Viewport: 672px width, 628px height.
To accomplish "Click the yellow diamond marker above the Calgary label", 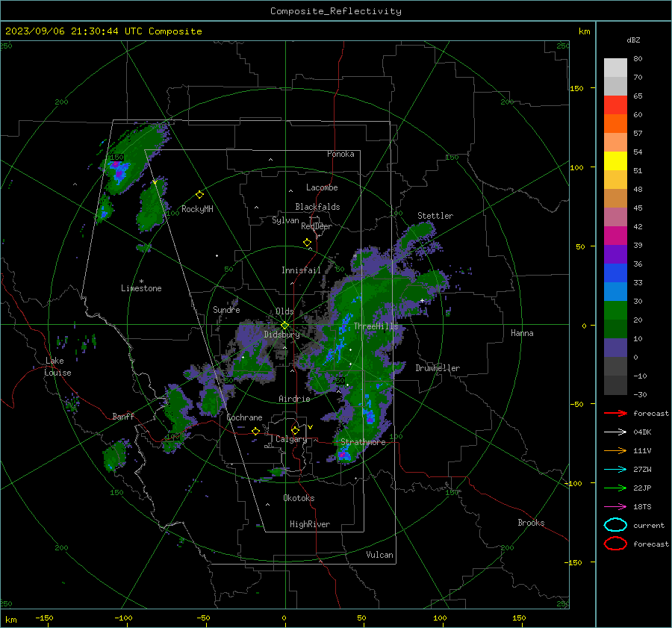I will point(295,430).
